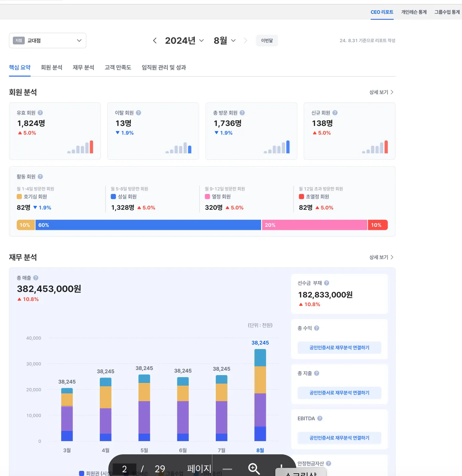Click the 8월 stacked bar in revenue chart
The width and height of the screenshot is (462, 476).
click(x=260, y=395)
